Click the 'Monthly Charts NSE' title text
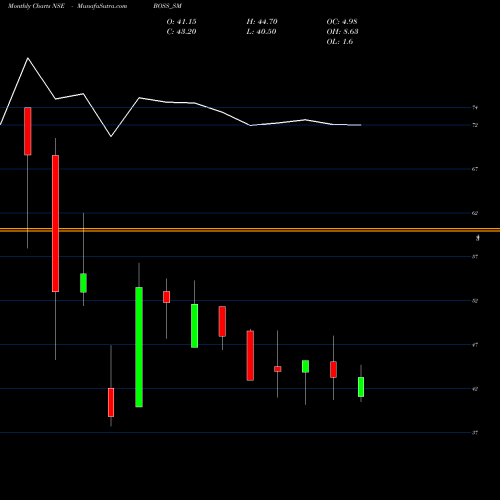Viewport: 500px width, 500px height. (x=36, y=6)
